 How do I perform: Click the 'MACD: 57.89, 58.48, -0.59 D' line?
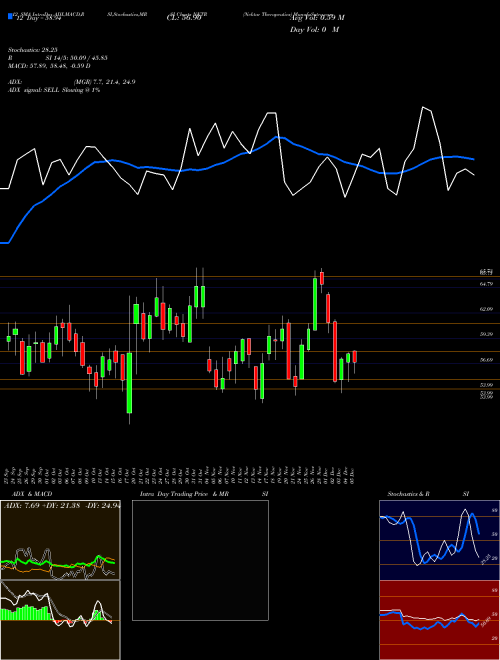pos(49,66)
